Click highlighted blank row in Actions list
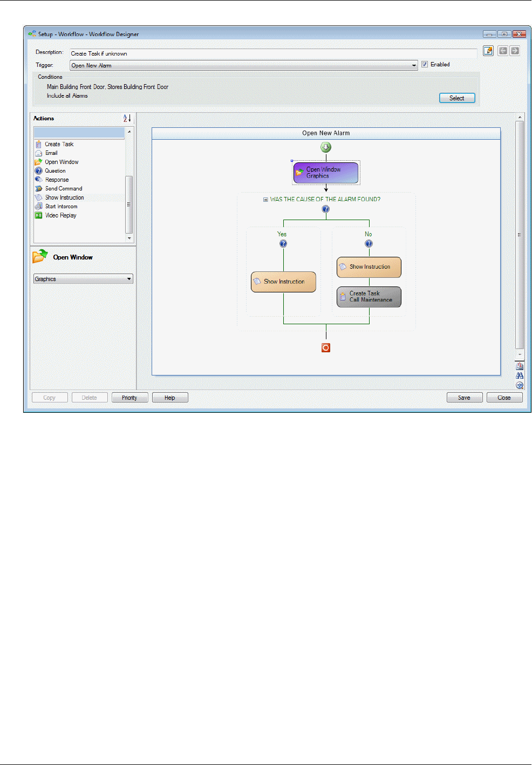 [79, 133]
